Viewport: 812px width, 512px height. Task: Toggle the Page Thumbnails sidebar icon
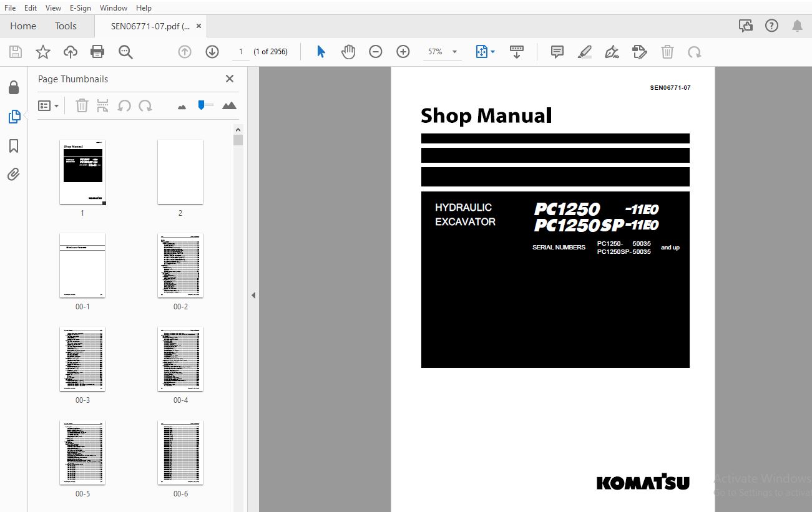(x=14, y=117)
